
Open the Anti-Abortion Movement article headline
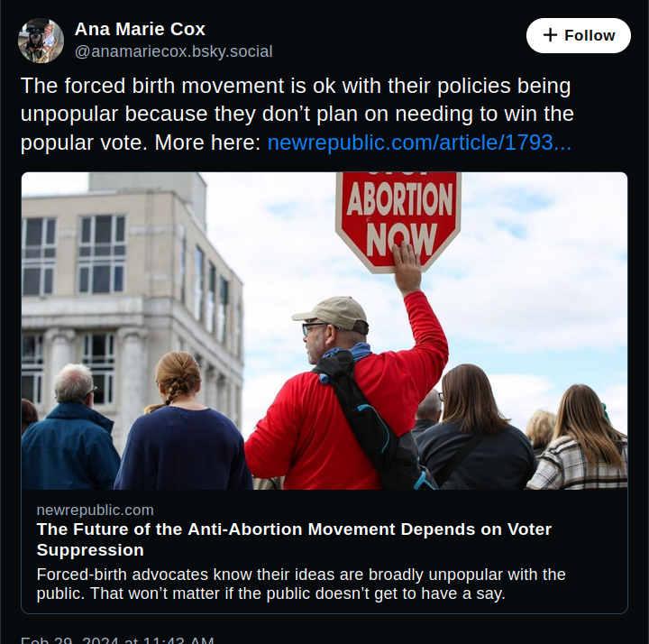coord(294,539)
